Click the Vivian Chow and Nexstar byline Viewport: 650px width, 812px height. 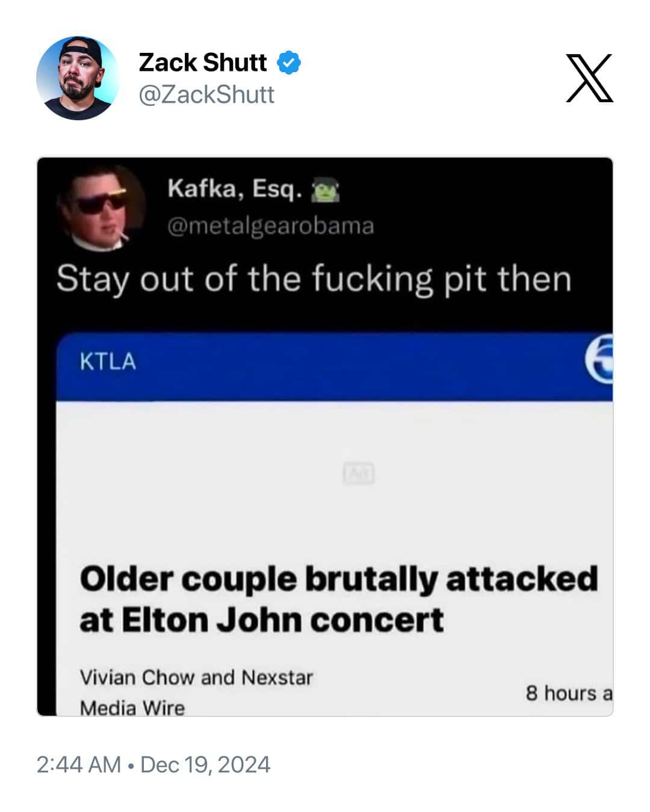click(x=196, y=677)
